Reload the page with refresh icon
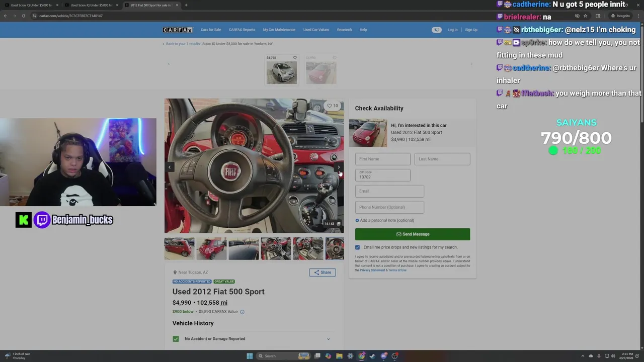Image resolution: width=644 pixels, height=362 pixels. click(23, 16)
